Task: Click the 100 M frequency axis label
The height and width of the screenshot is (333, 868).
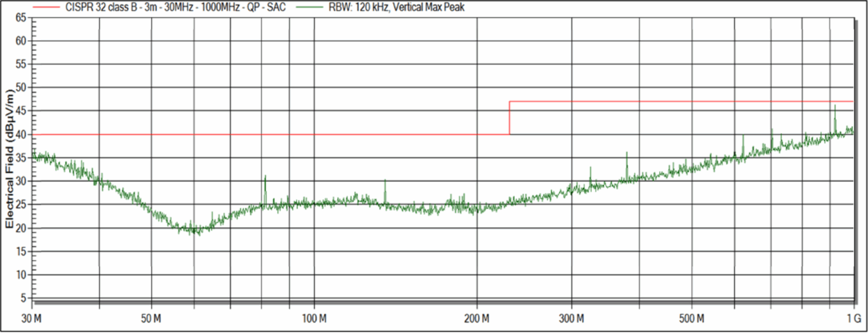Action: click(x=313, y=318)
